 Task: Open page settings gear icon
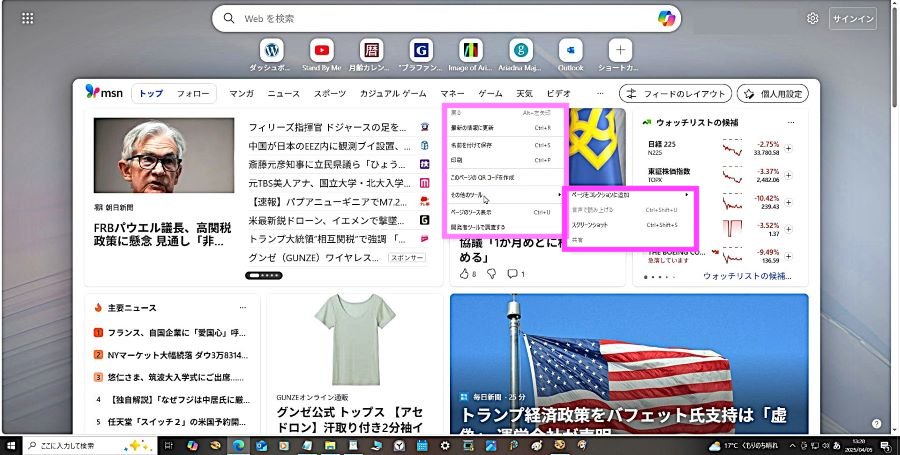pos(812,19)
